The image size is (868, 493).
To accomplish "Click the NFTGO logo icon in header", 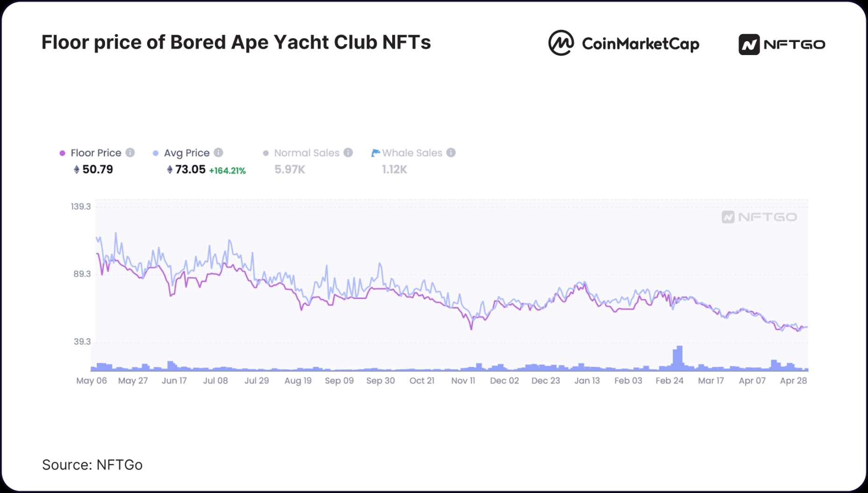I will (x=749, y=44).
